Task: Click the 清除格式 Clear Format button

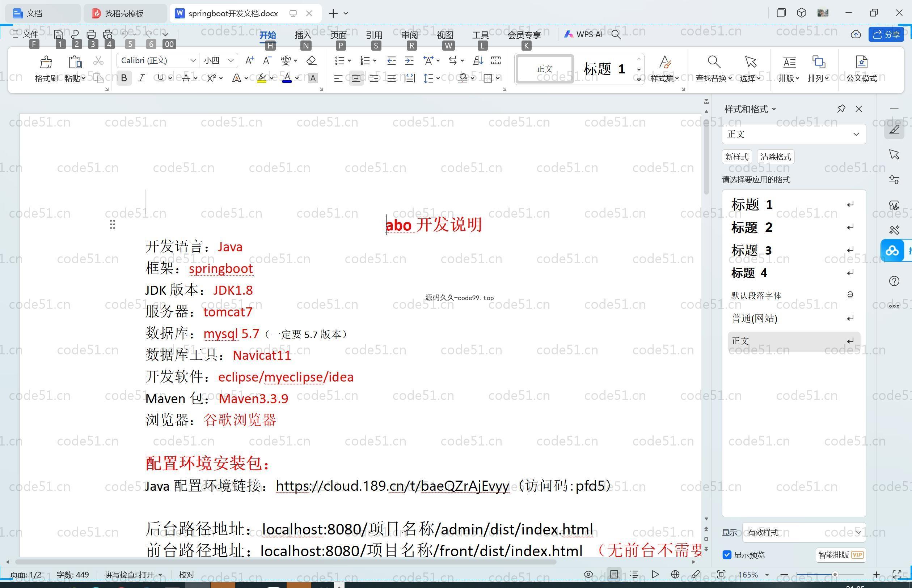Action: [x=776, y=157]
